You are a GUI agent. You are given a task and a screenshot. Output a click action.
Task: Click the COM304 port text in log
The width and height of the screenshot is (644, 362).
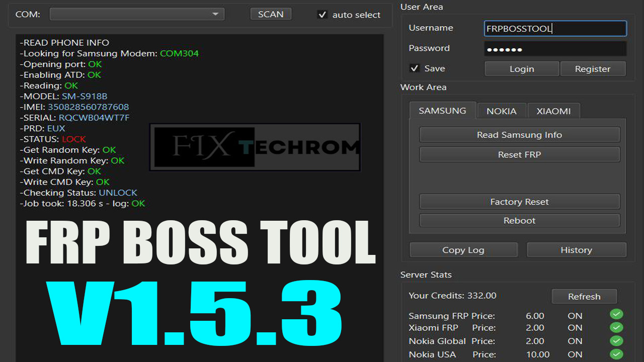point(179,53)
